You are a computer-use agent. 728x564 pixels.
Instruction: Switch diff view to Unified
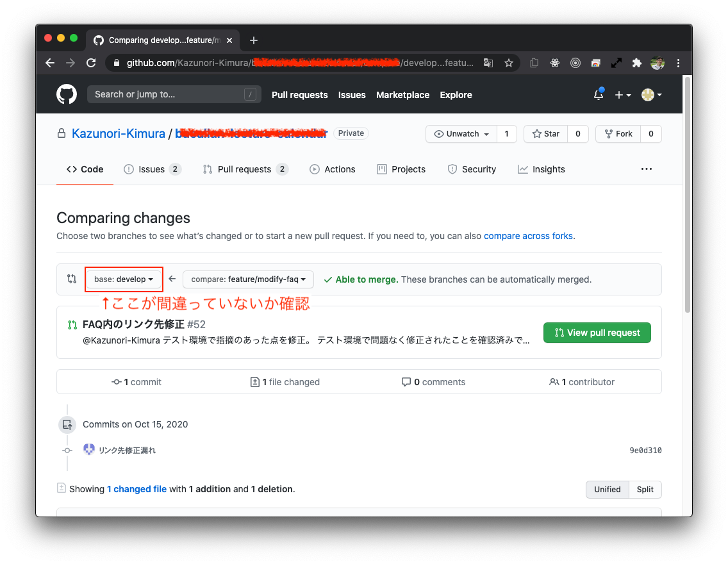point(608,489)
